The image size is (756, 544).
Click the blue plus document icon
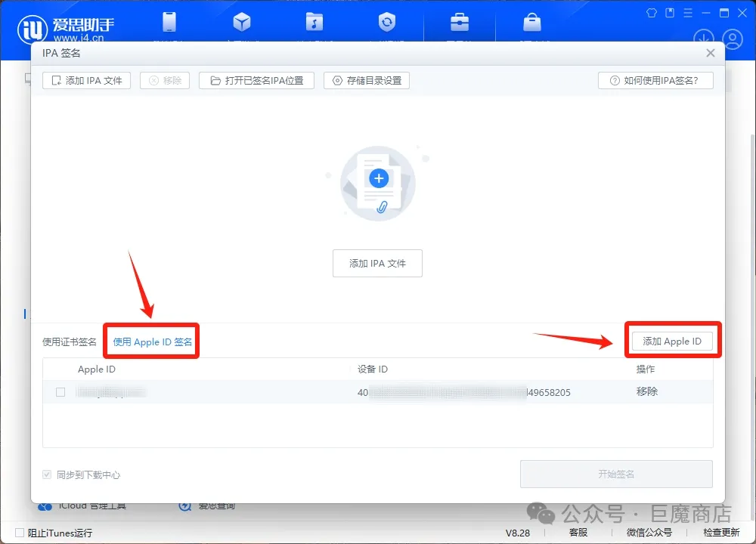pos(379,179)
